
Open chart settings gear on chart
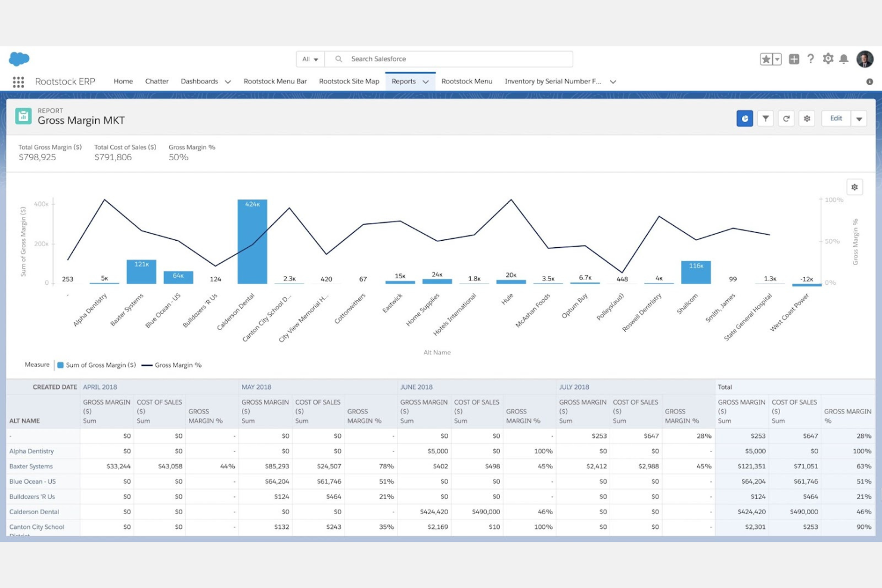tap(855, 187)
